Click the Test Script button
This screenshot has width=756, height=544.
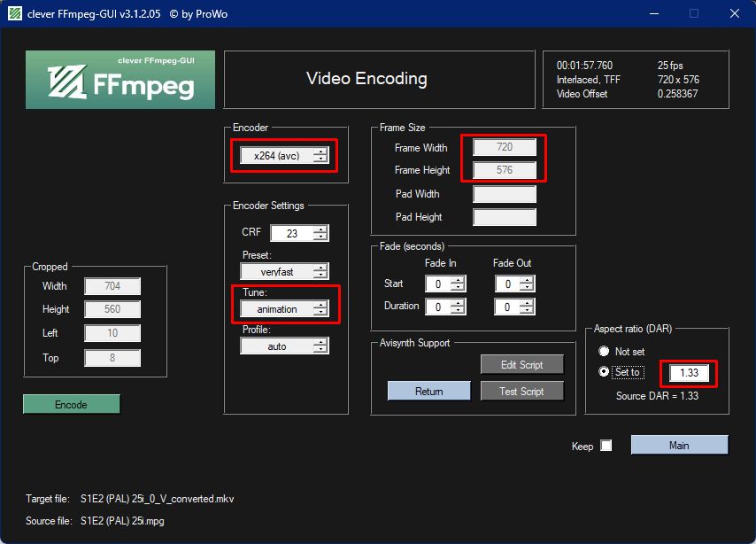(x=521, y=391)
